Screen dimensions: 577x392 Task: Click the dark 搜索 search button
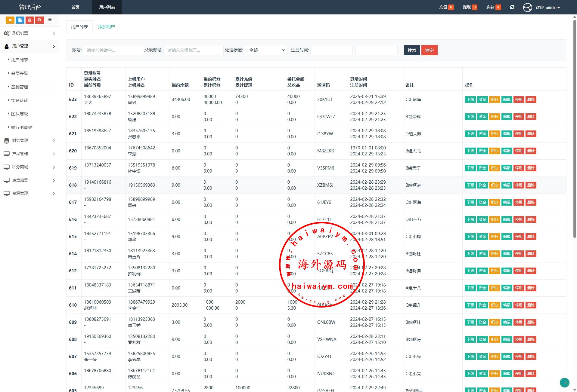coord(411,50)
